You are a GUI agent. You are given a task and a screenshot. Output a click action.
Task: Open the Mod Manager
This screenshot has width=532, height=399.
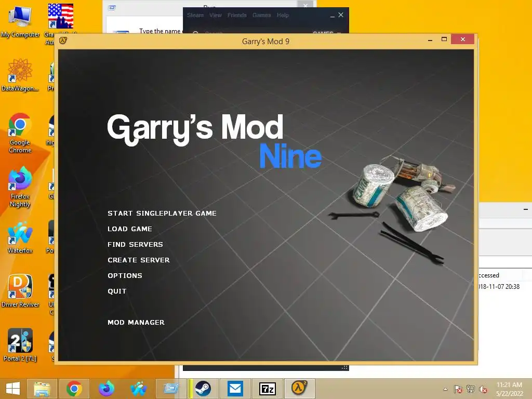pos(136,323)
